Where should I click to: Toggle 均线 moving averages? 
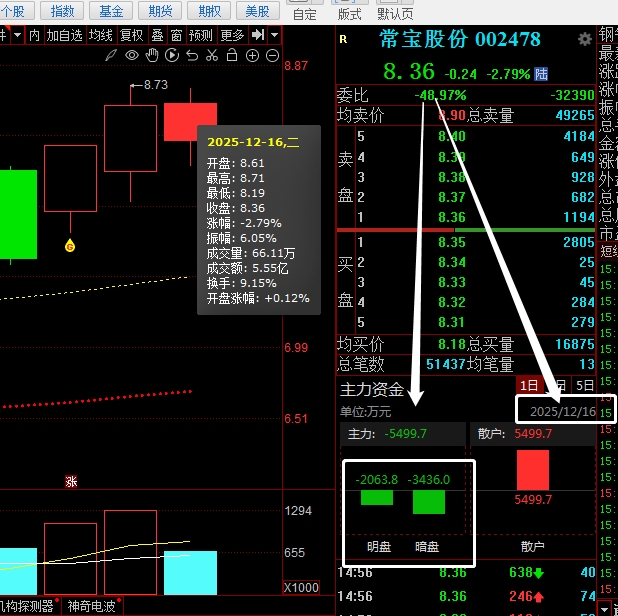click(101, 35)
